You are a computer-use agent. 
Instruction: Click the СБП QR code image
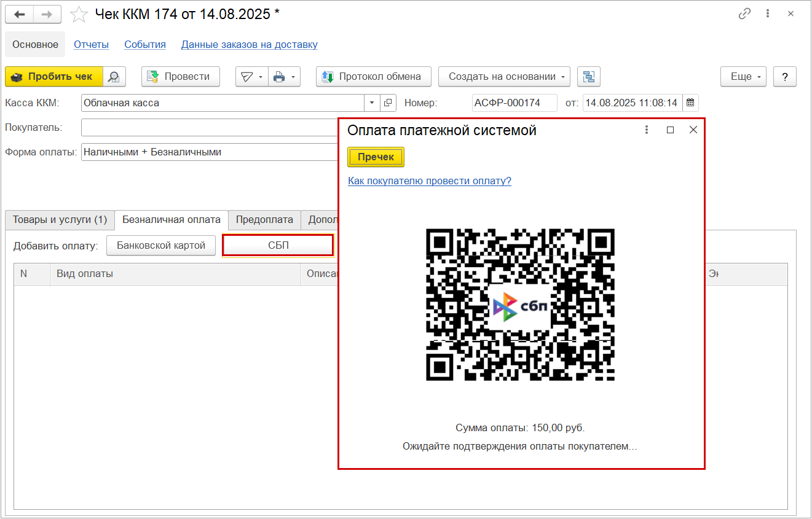coord(521,305)
